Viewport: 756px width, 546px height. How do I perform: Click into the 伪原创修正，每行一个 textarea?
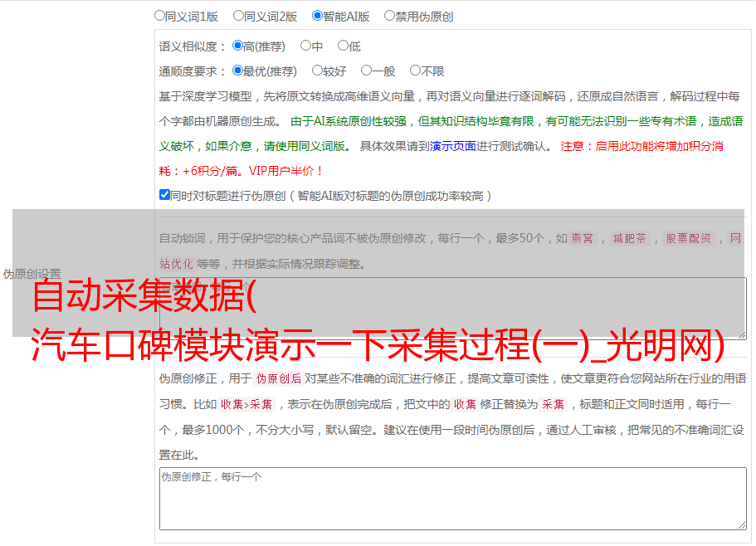(453, 499)
